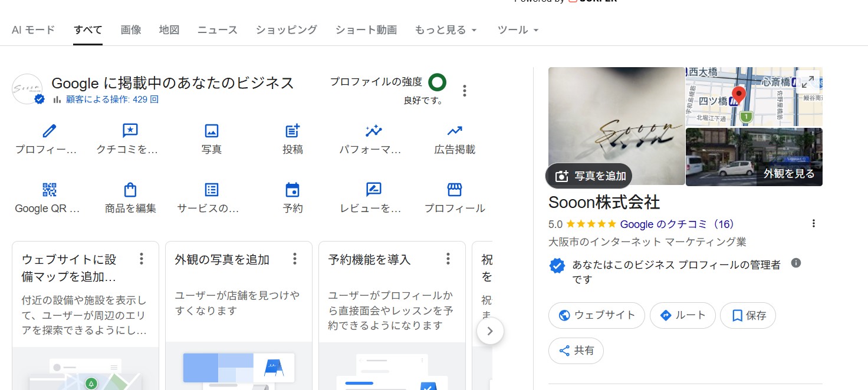
Task: Select the 写真 photos icon
Action: (x=211, y=131)
